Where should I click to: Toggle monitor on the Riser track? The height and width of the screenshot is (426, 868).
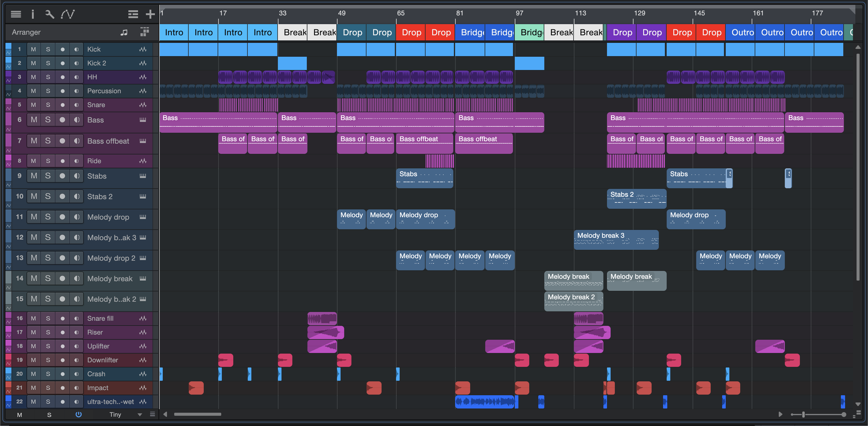pyautogui.click(x=77, y=332)
